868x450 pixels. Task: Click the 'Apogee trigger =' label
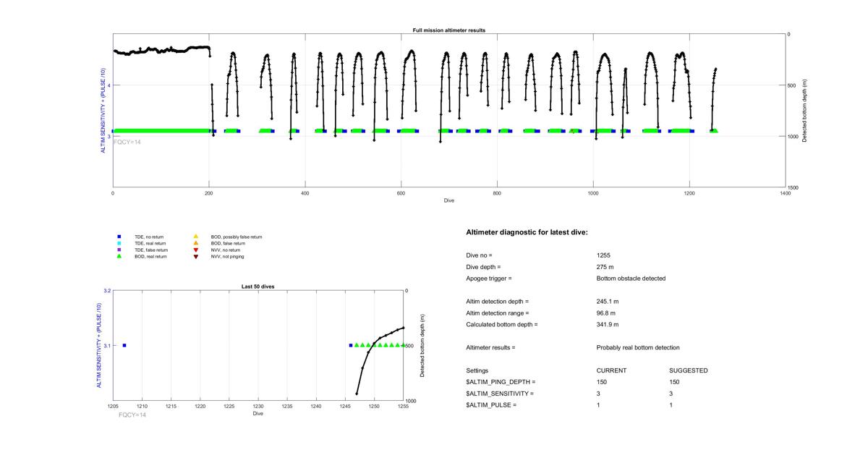coord(489,279)
